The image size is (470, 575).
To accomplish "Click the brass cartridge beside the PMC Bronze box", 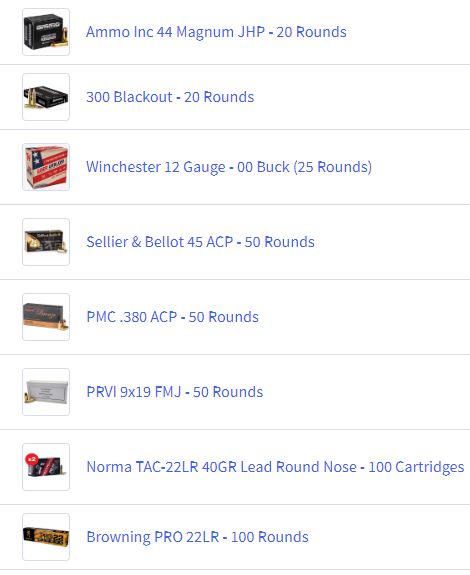I will [64, 325].
